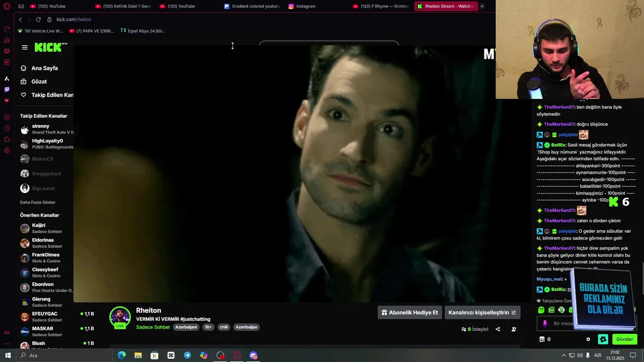Image resolution: width=644 pixels, height=362 pixels.
Task: Open Microsoft Edge from the taskbar
Action: coord(122,355)
